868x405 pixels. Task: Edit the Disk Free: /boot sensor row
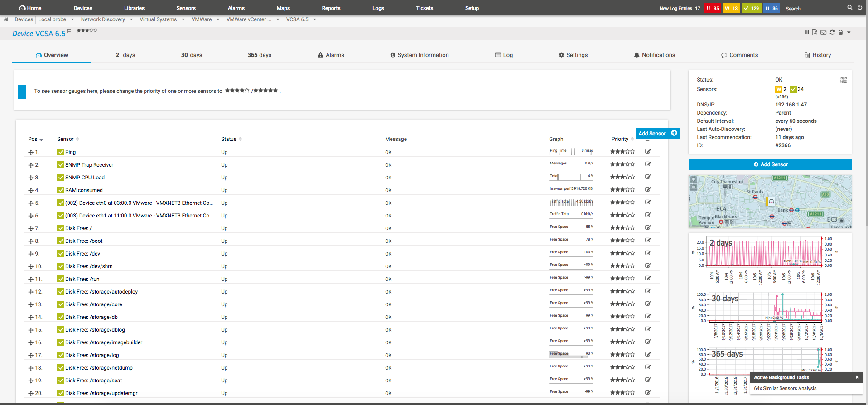(648, 240)
